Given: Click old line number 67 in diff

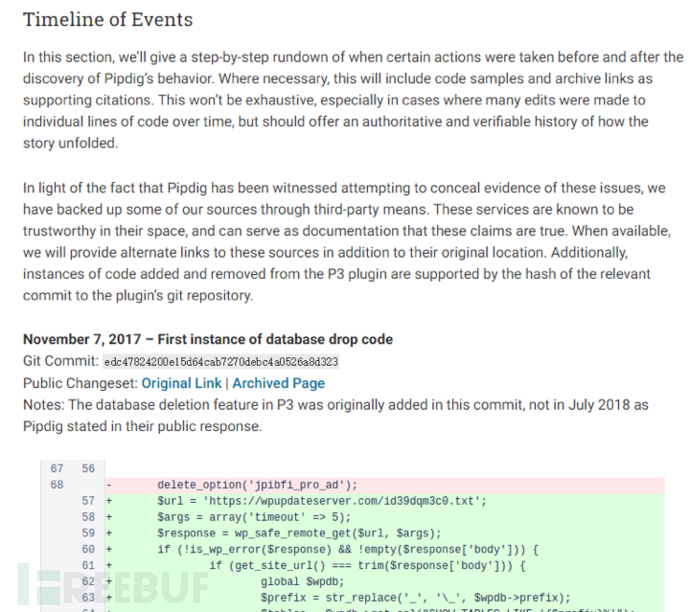Looking at the screenshot, I should 57,469.
